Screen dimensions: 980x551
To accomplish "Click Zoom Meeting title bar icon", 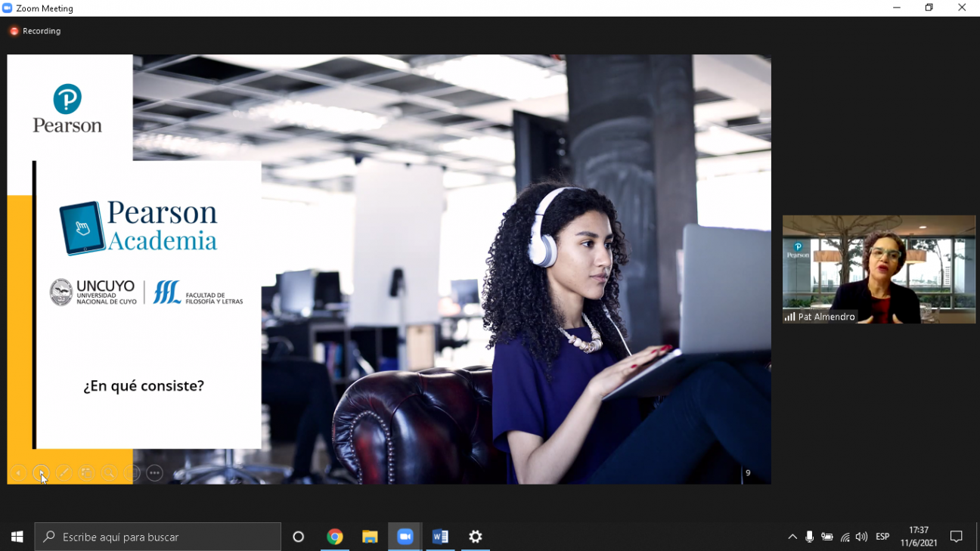I will click(x=8, y=8).
